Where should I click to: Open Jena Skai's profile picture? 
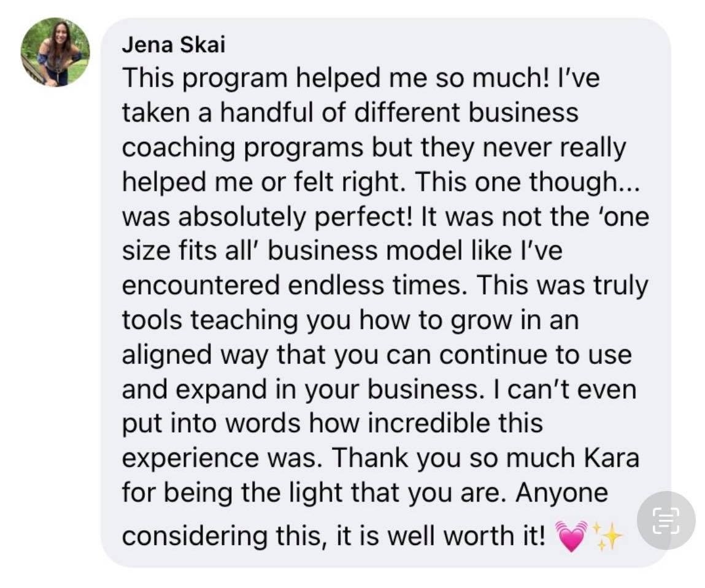coord(55,52)
